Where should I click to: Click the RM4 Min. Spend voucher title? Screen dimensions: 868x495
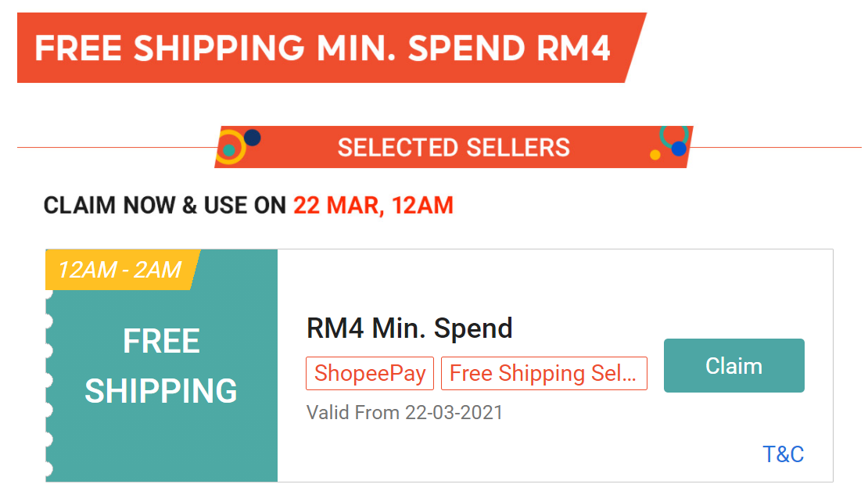point(409,328)
